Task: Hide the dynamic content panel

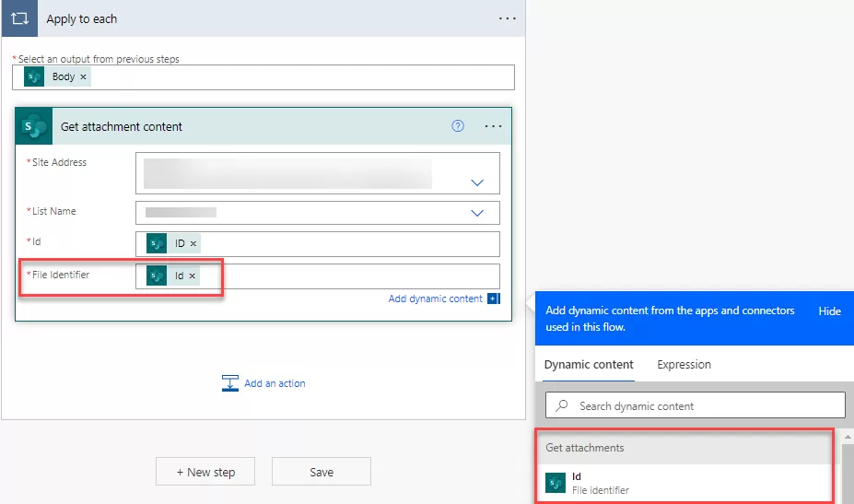Action: 829,311
